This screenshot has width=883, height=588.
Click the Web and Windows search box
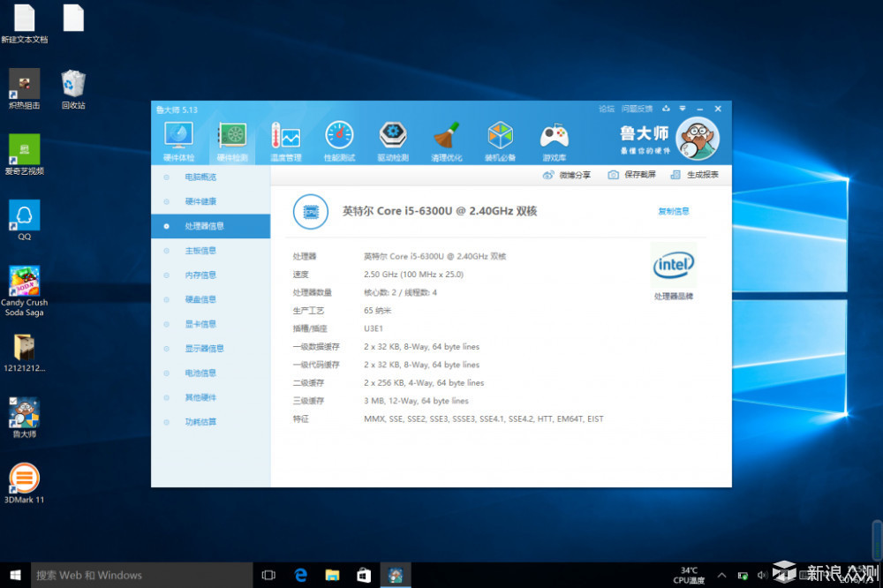pos(141,575)
